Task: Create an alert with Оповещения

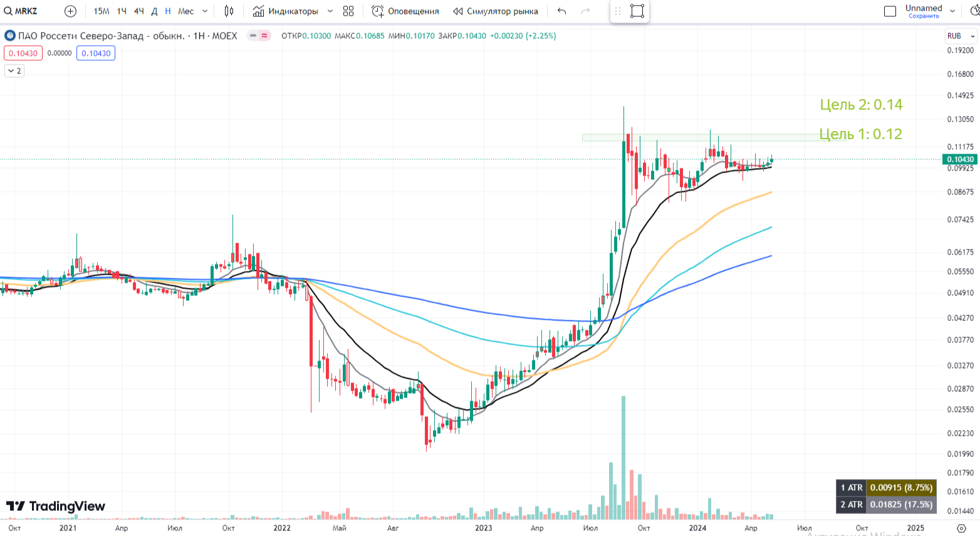Action: pyautogui.click(x=405, y=11)
